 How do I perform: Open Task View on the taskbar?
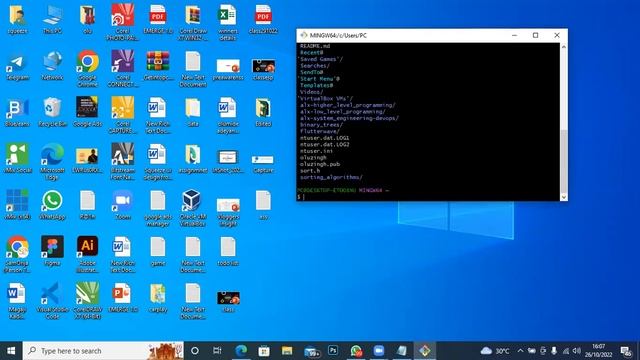pos(217,351)
